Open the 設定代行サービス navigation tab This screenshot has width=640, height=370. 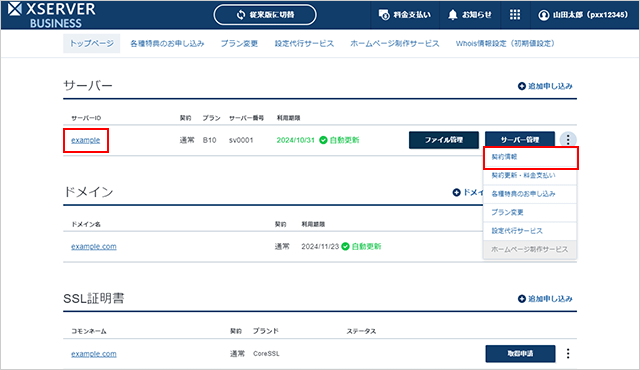pos(304,43)
